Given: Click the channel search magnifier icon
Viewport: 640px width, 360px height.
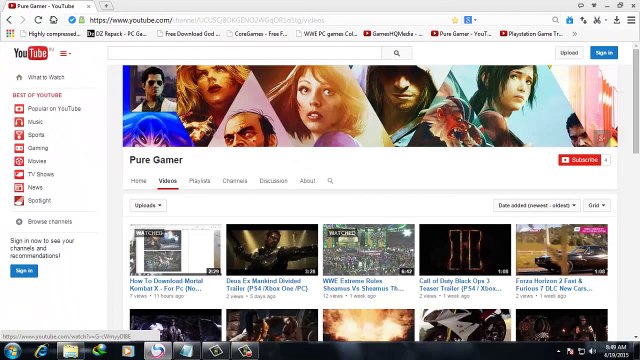Looking at the screenshot, I should [x=330, y=181].
